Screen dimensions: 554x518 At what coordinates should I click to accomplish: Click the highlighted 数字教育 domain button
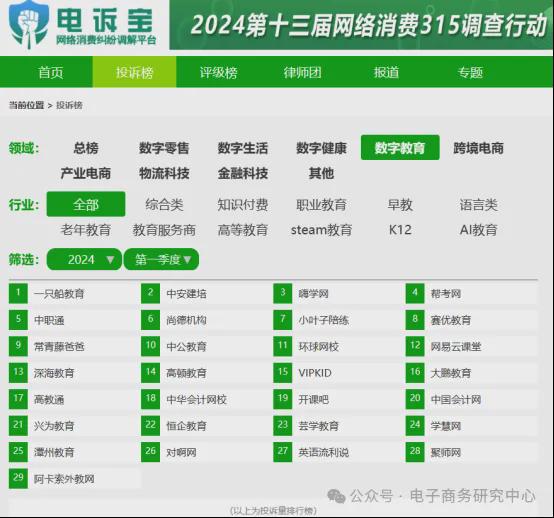400,147
